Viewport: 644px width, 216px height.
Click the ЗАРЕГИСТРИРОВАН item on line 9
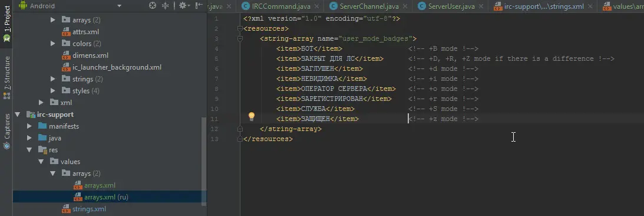[x=332, y=99]
